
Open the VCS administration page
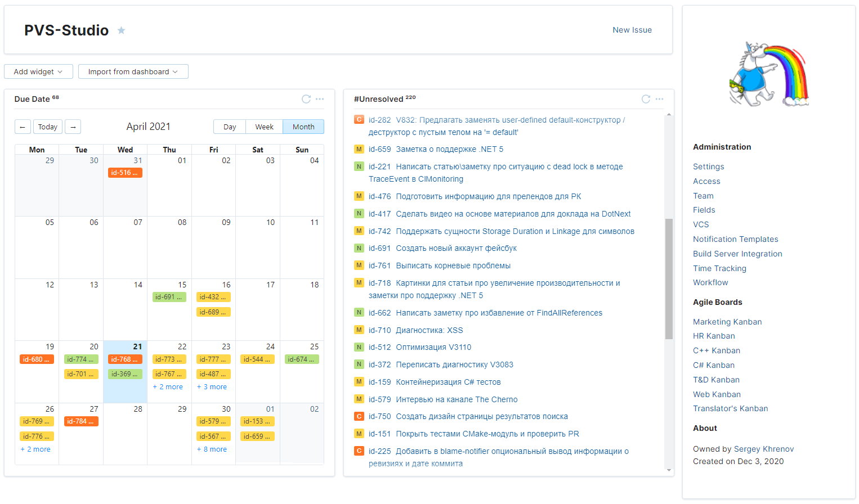[x=701, y=224]
